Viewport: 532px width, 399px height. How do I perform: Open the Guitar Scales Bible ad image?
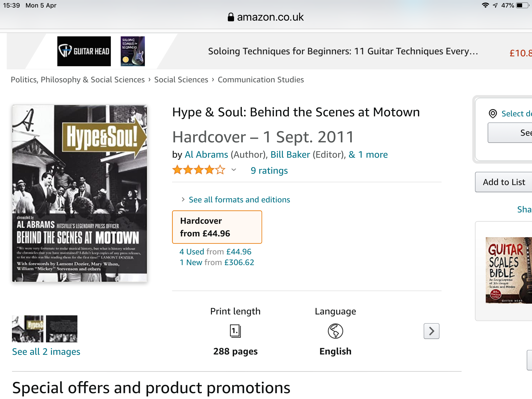(509, 270)
